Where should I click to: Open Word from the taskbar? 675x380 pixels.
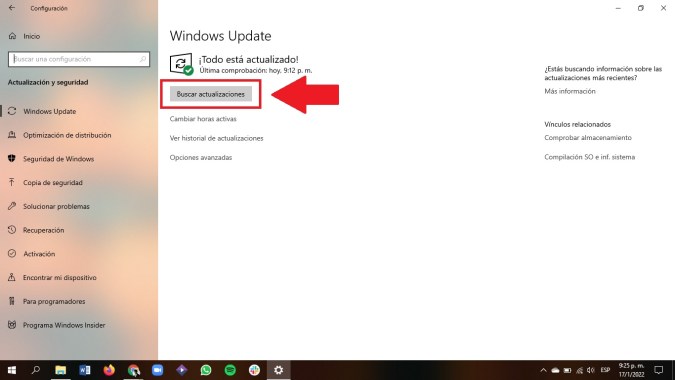click(x=85, y=370)
